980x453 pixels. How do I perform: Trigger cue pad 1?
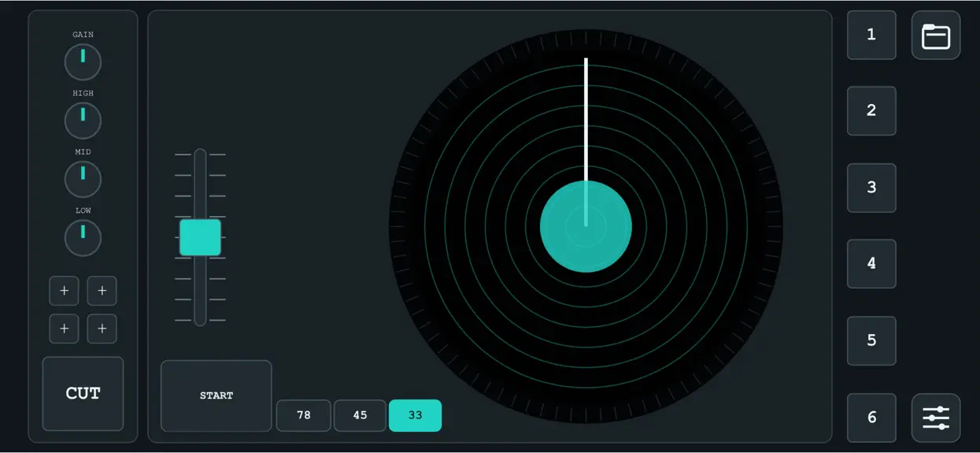[x=871, y=35]
